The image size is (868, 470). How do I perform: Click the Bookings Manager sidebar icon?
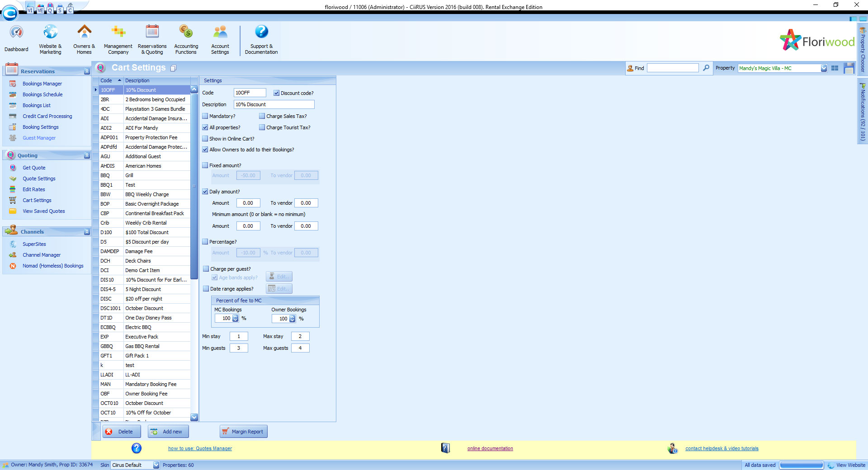point(13,84)
